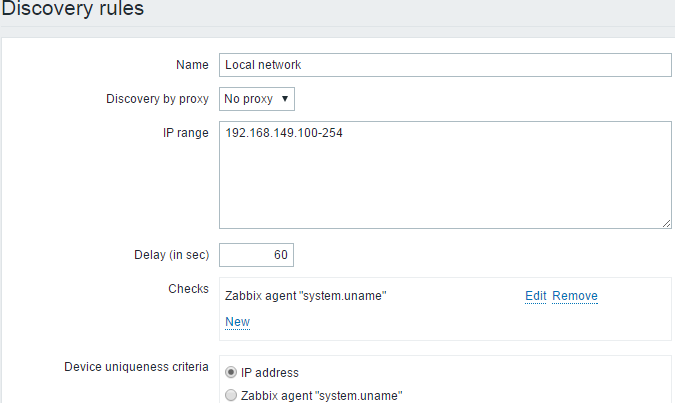675x403 pixels.
Task: Click the Delay (in sec) field
Action: [x=257, y=255]
